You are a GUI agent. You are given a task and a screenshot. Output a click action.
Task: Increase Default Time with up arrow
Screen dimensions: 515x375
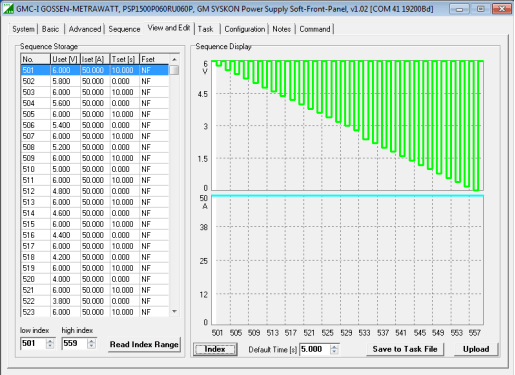(334, 347)
